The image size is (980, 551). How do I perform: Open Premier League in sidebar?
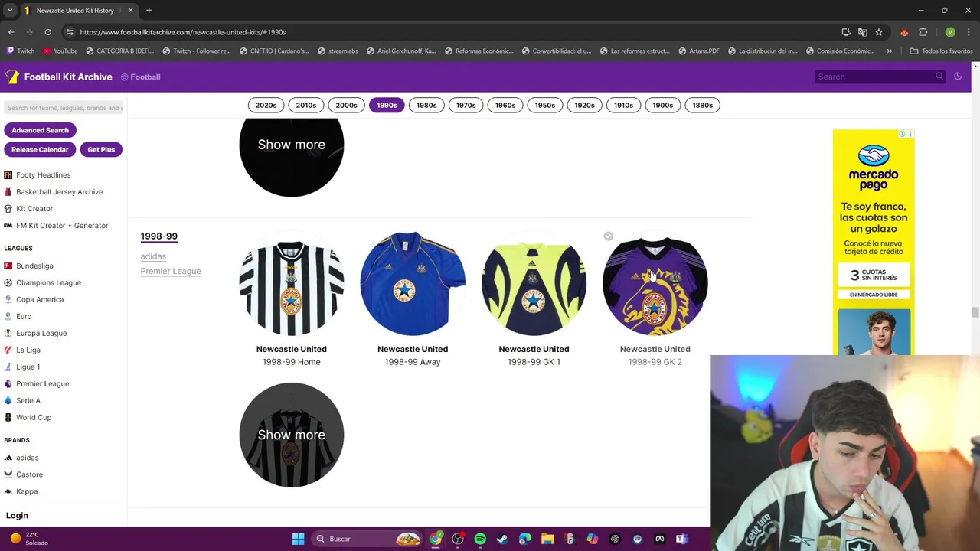point(42,384)
